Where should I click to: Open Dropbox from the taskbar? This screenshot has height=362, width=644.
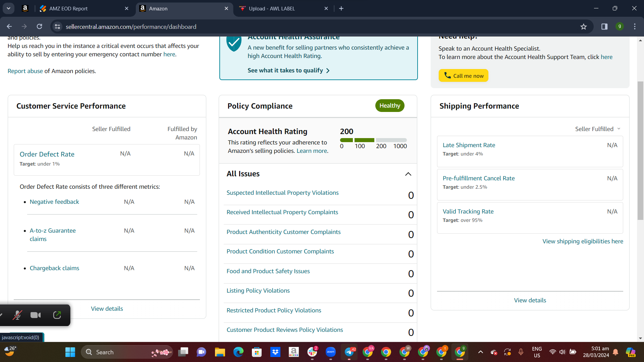pyautogui.click(x=275, y=352)
